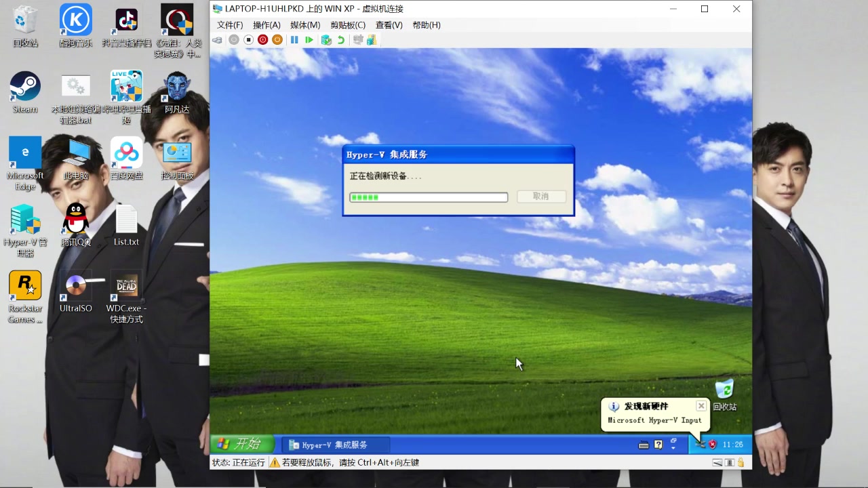Open the language bar options dropdown arrow
Image resolution: width=868 pixels, height=488 pixels.
click(x=673, y=448)
